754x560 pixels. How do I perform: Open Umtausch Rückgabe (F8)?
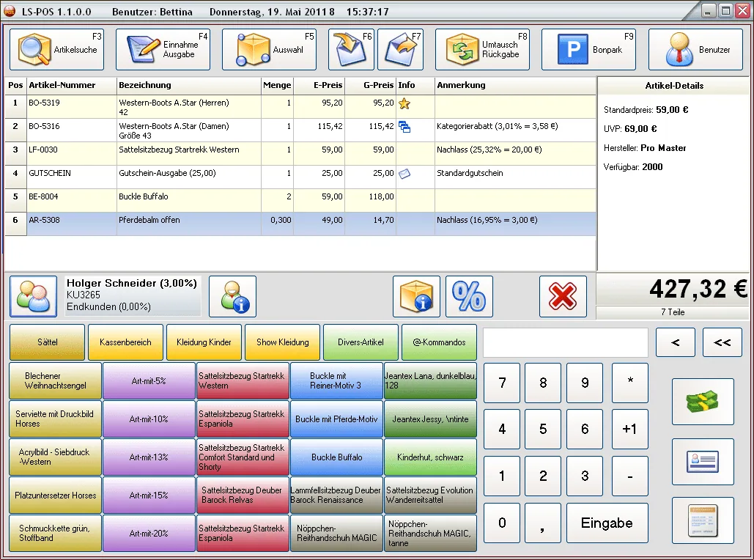point(482,50)
